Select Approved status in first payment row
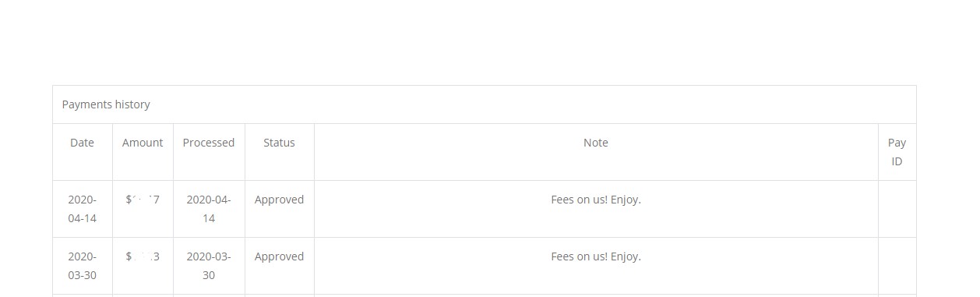The image size is (980, 297). tap(279, 200)
